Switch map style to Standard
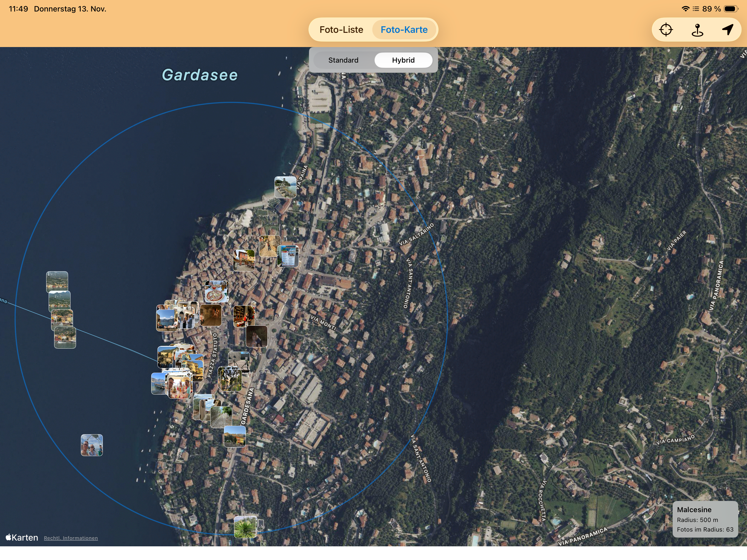747x560 pixels. [x=343, y=60]
